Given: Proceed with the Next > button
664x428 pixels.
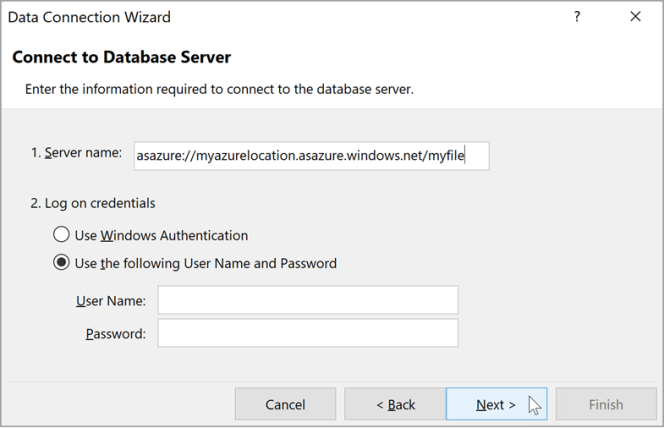Looking at the screenshot, I should tap(496, 404).
